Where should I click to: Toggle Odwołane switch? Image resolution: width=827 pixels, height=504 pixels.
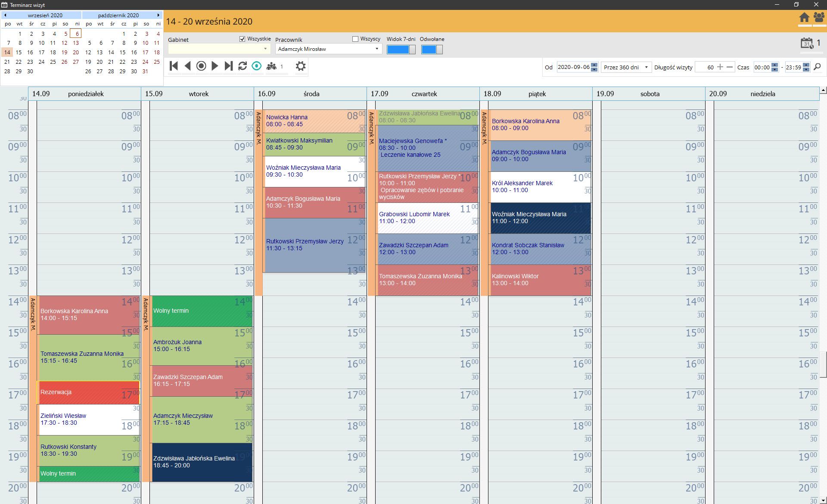432,49
